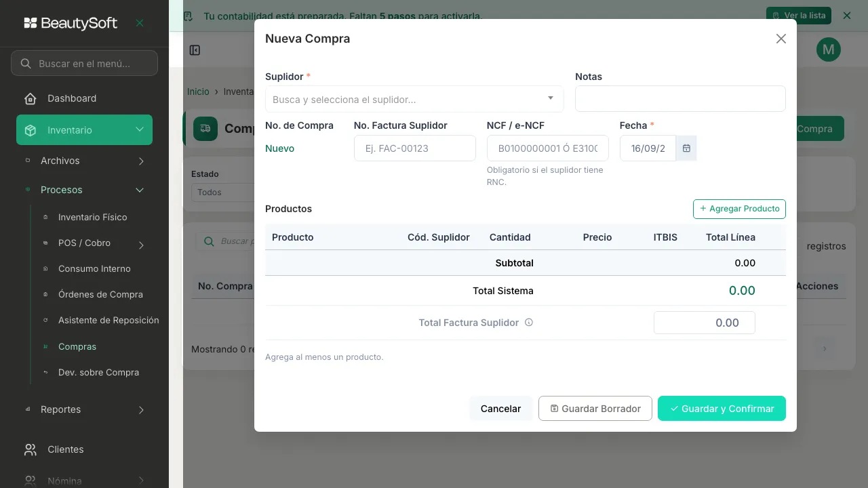Click the Compras truck icon in page header

click(205, 129)
